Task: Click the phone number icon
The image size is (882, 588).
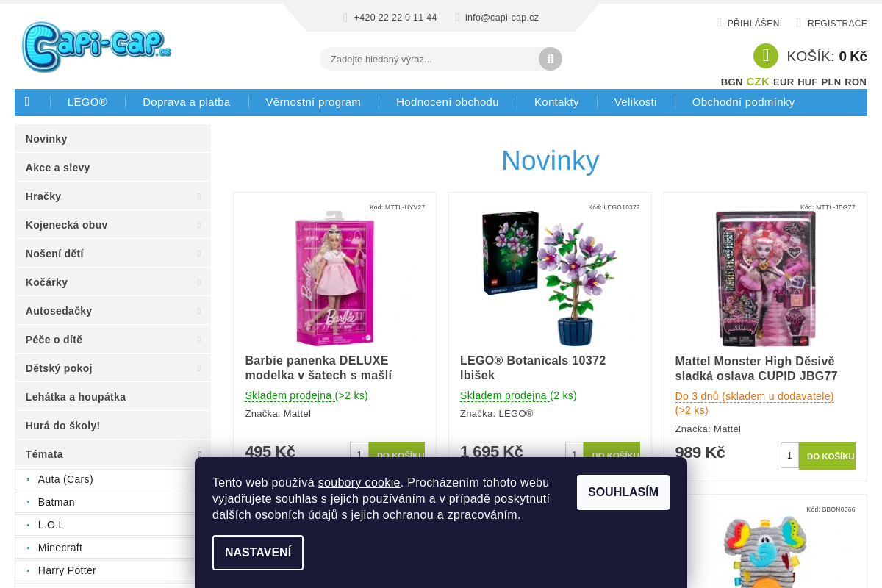Action: click(345, 18)
